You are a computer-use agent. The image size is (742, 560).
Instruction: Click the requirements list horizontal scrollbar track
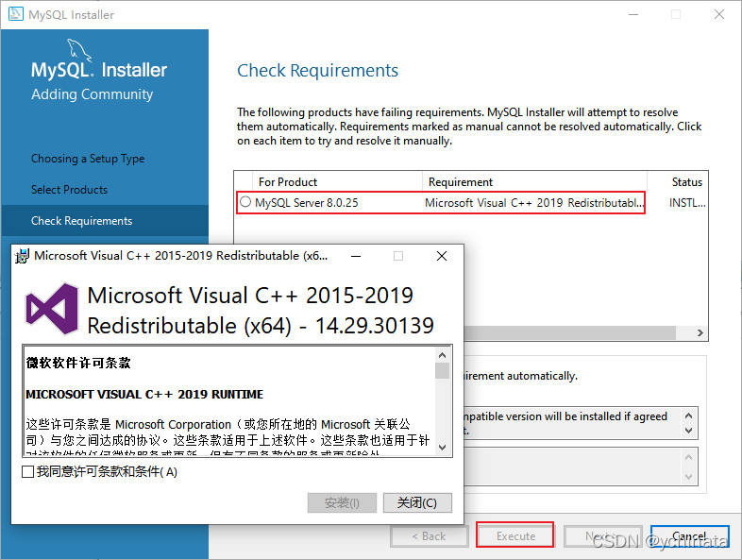pyautogui.click(x=569, y=332)
